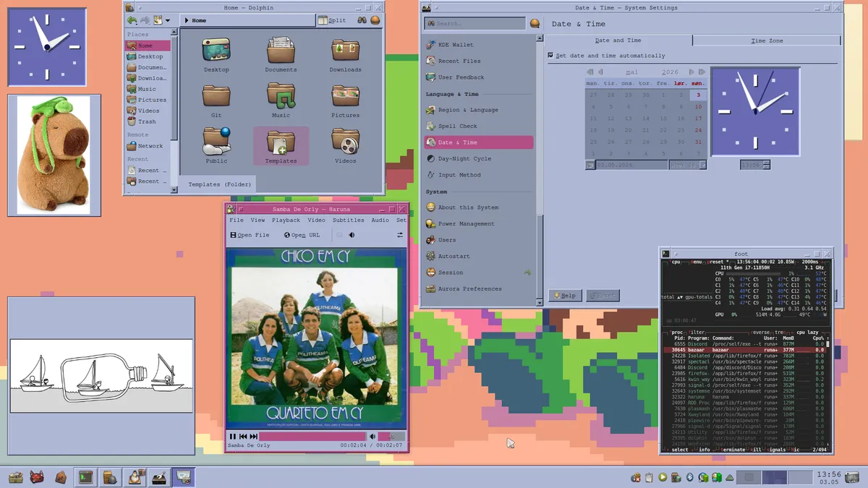Open Day-Night Cycle settings
Image resolution: width=868 pixels, height=488 pixels.
pos(479,158)
